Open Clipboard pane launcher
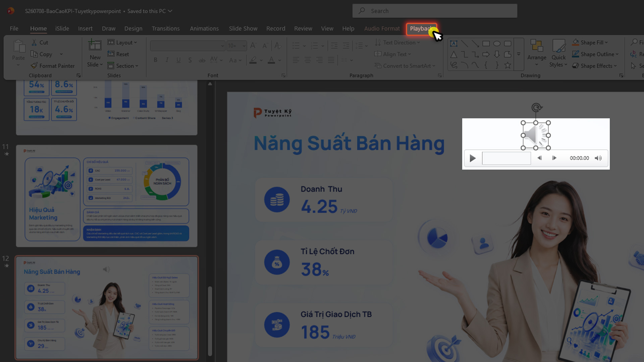 (x=78, y=76)
